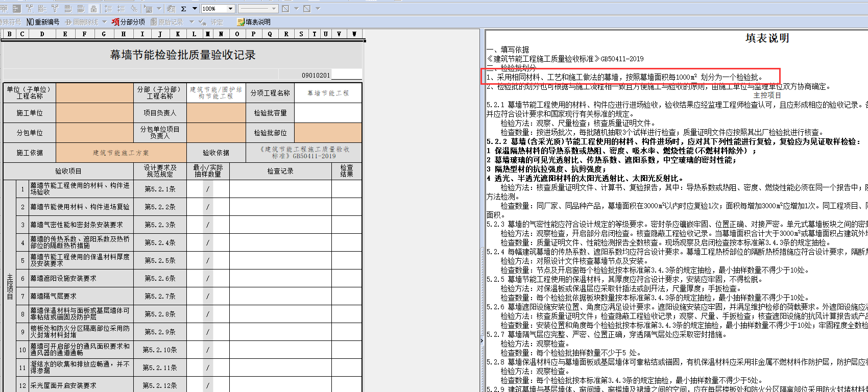Expand the 原始记录 dropdown arrow
This screenshot has width=868, height=392.
coord(191,22)
